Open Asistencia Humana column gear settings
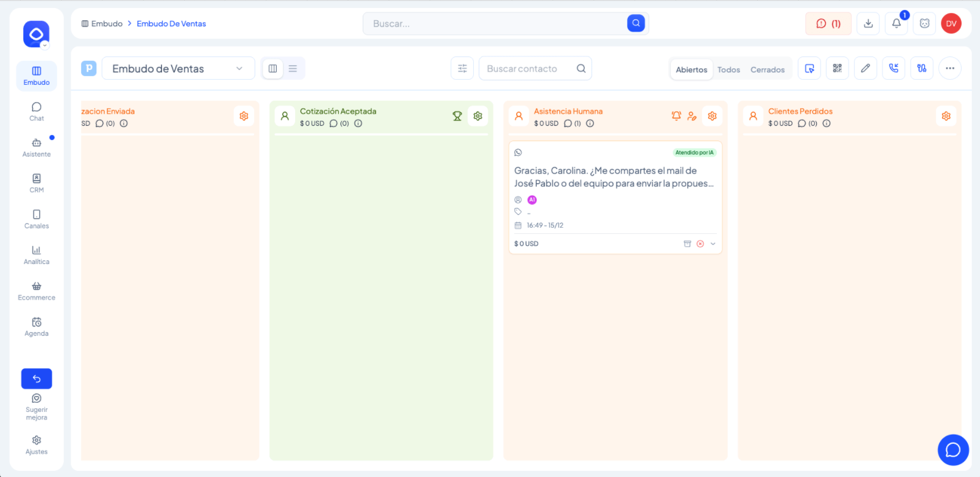This screenshot has width=980, height=477. pos(712,116)
